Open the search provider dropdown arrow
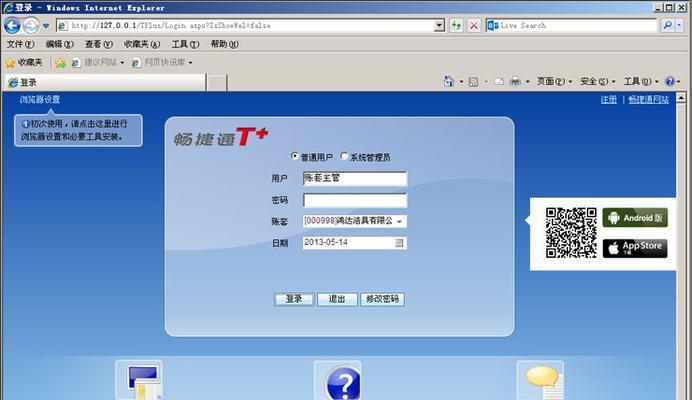This screenshot has height=400, width=692. (x=680, y=26)
